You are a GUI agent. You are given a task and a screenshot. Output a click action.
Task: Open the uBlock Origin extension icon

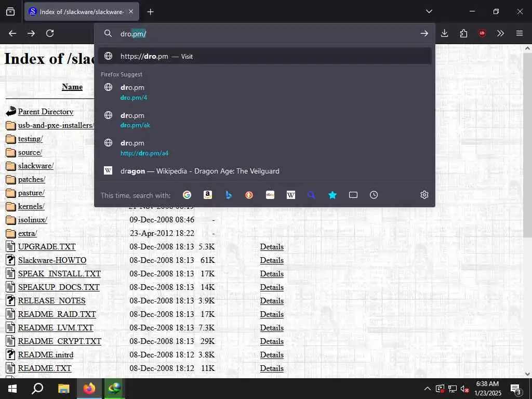pyautogui.click(x=482, y=33)
